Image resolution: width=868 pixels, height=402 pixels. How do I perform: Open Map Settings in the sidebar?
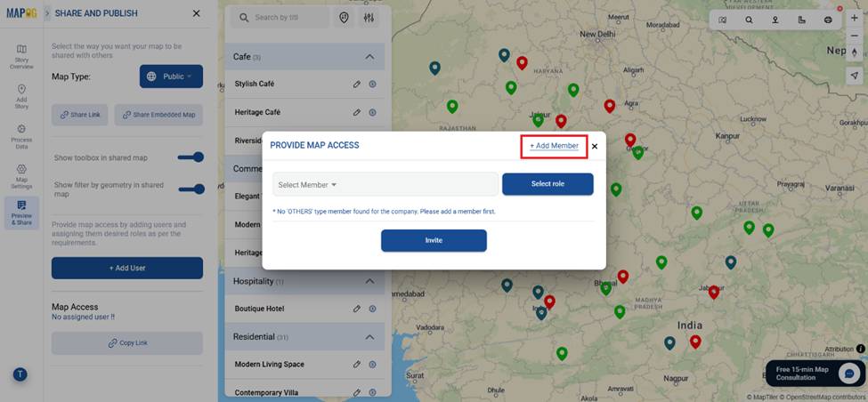pos(21,176)
